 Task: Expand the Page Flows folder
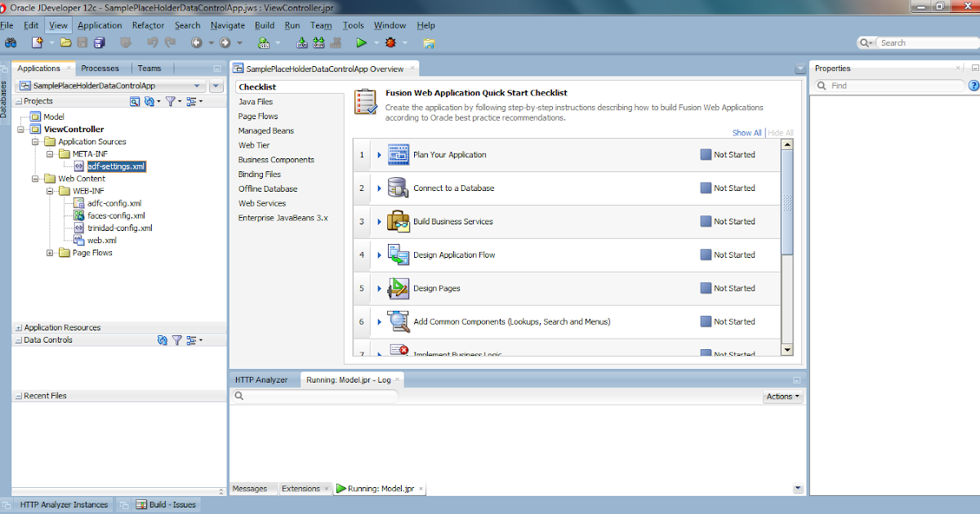coord(51,253)
